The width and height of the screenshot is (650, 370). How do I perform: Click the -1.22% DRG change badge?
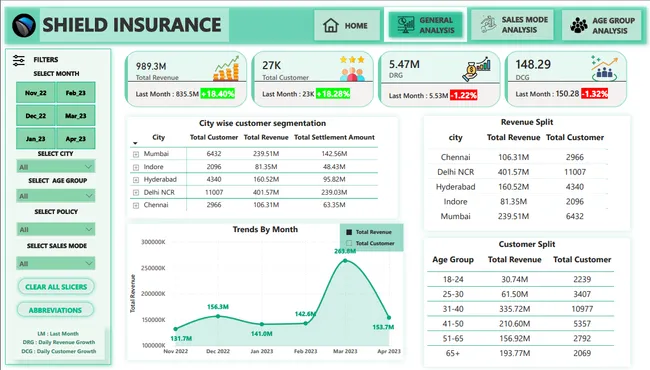(x=463, y=95)
